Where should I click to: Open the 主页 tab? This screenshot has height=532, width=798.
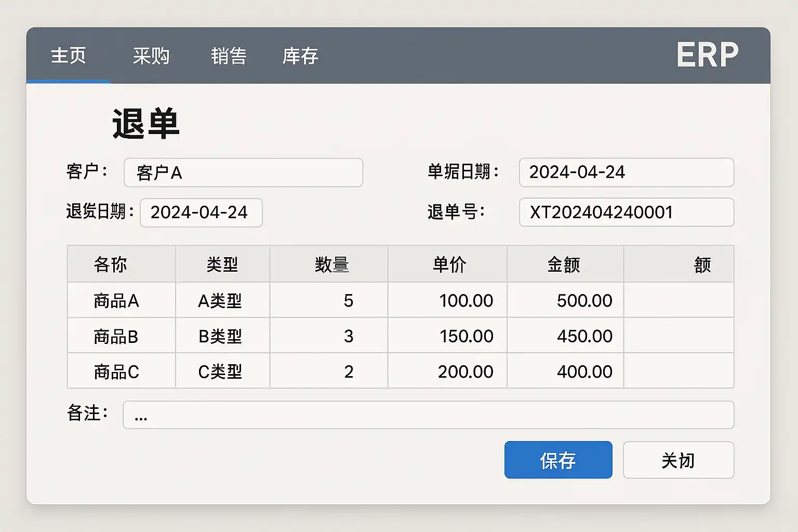69,56
